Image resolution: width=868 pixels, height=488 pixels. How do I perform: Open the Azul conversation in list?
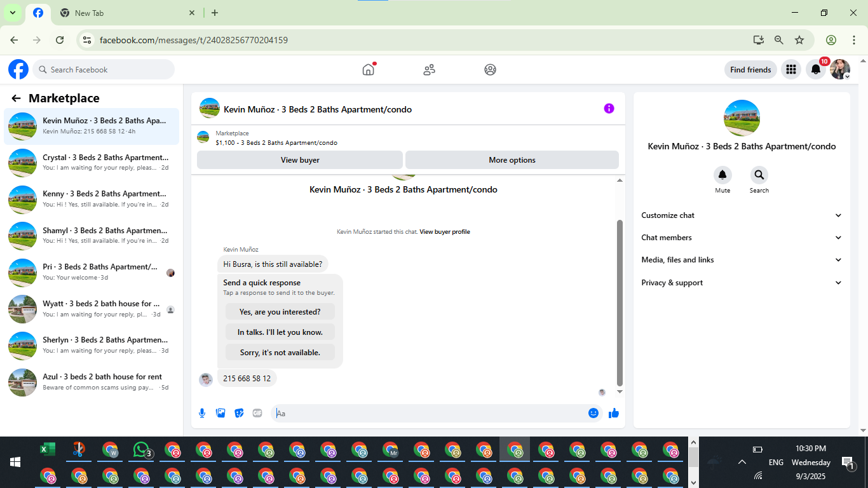coord(92,382)
